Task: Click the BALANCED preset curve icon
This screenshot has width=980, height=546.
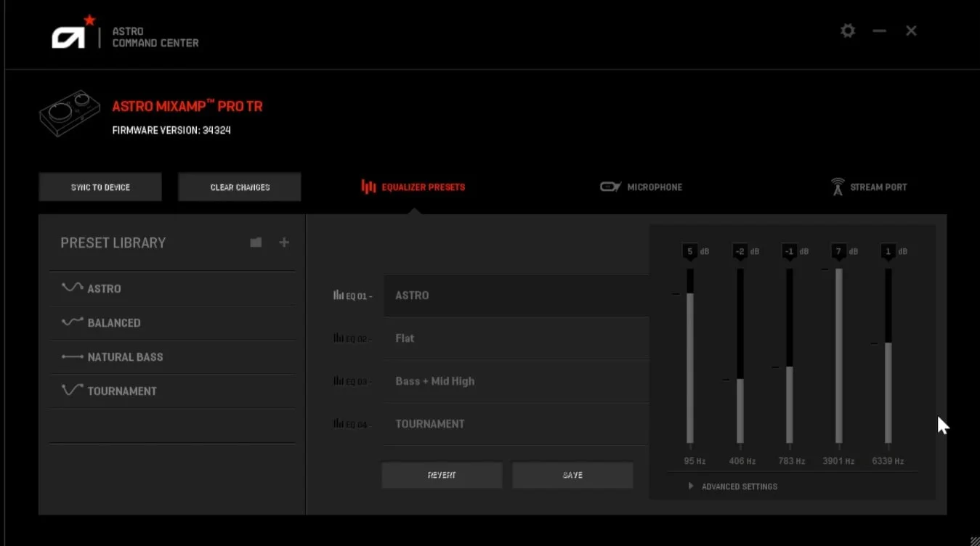Action: (x=72, y=322)
